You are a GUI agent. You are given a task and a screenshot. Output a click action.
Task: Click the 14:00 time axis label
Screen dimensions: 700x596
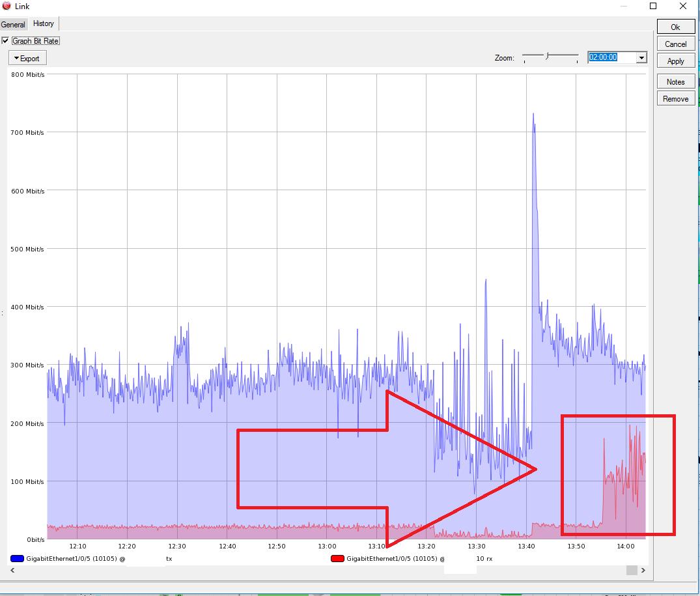click(x=626, y=546)
